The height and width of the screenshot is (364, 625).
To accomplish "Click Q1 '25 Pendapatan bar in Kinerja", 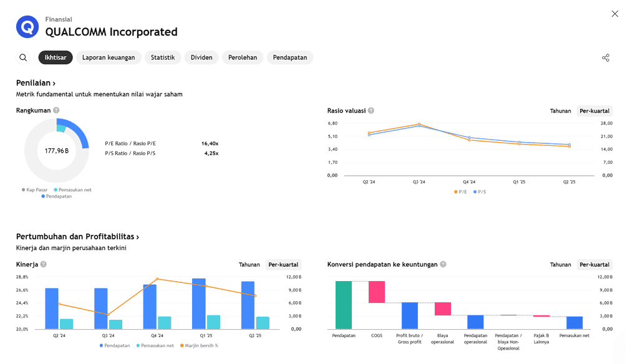I will [x=199, y=304].
